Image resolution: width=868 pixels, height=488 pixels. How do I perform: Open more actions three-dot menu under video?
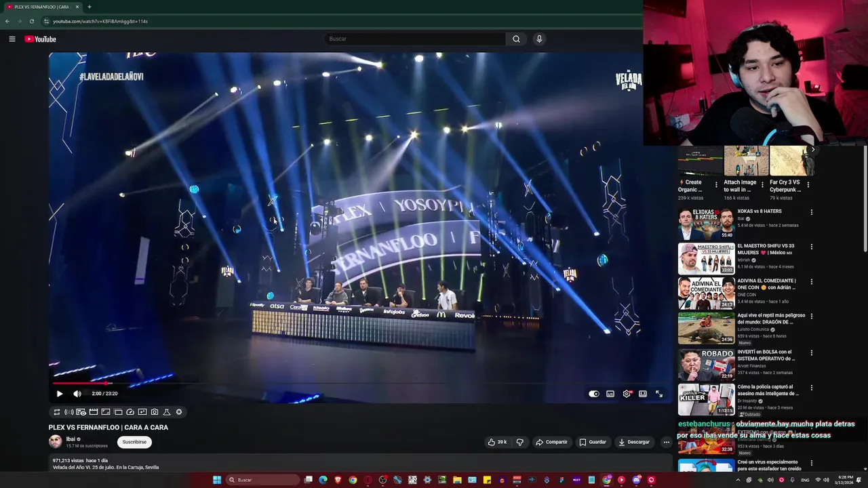666,442
